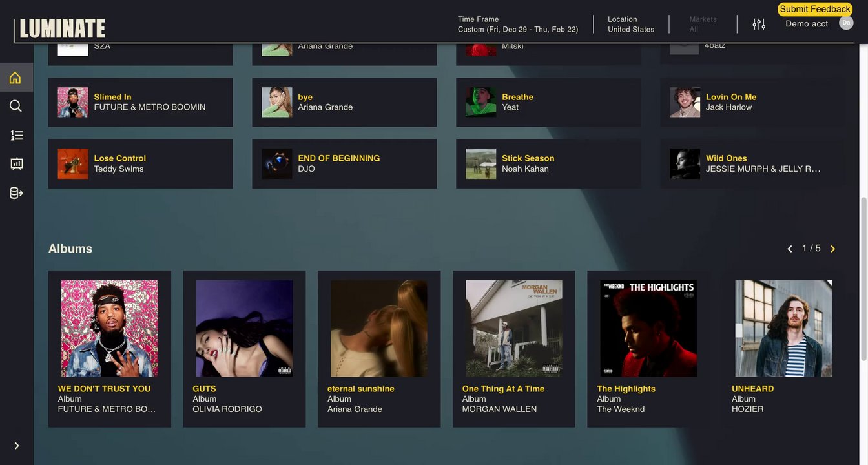868x465 pixels.
Task: Click the bye song cover thumbnail
Action: click(277, 102)
